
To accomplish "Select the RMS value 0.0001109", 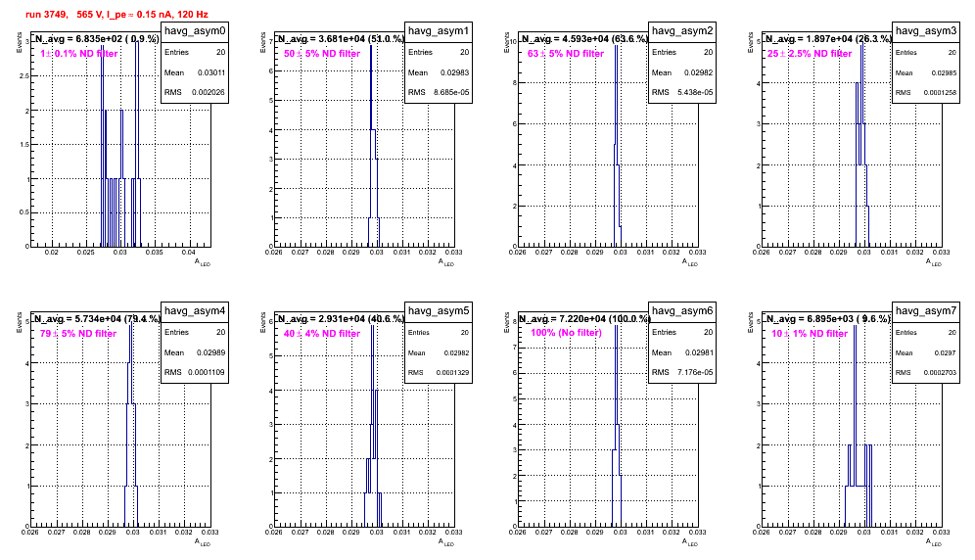I will (207, 373).
